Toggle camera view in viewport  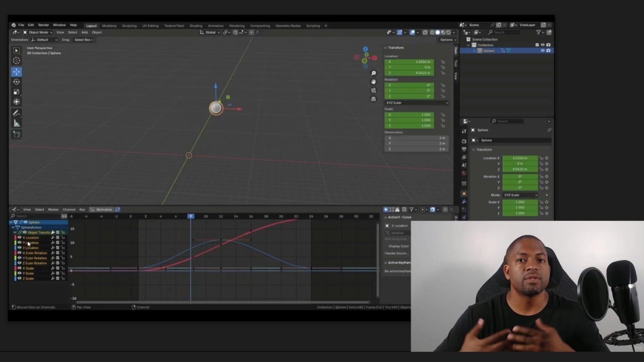[373, 90]
